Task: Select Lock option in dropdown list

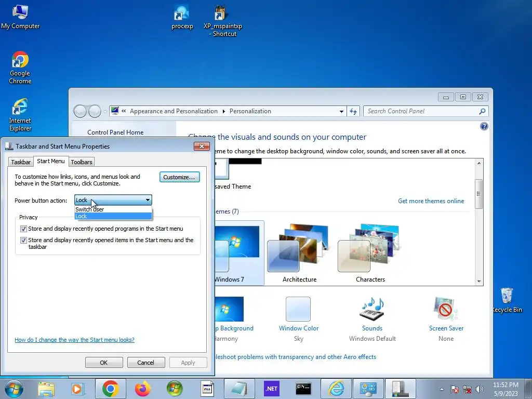Action: (113, 216)
